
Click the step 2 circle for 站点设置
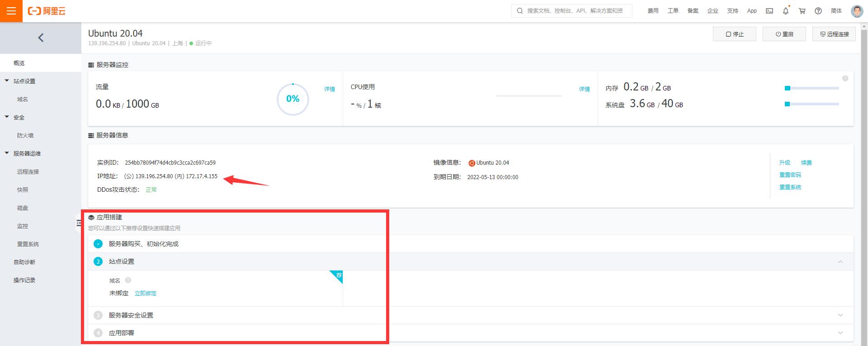pos(98,261)
